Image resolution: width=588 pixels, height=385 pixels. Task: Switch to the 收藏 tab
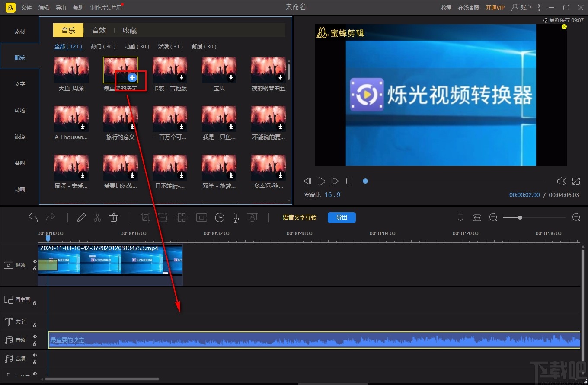[x=130, y=30]
